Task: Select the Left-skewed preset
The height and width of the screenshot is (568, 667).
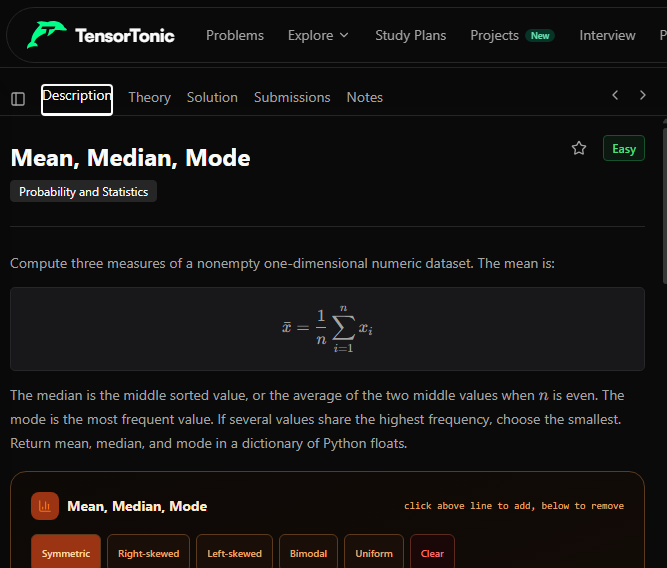Action: (234, 553)
